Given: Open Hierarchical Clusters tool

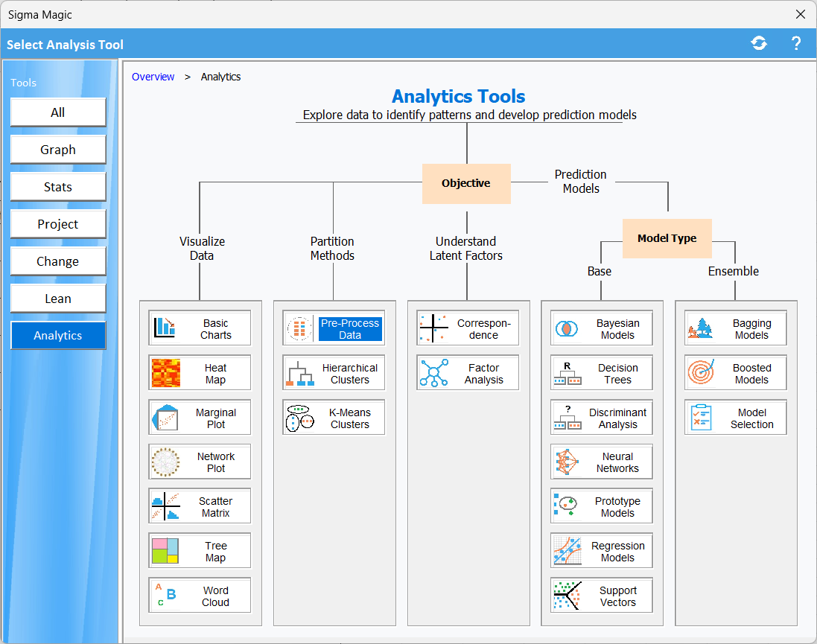Looking at the screenshot, I should pos(334,373).
